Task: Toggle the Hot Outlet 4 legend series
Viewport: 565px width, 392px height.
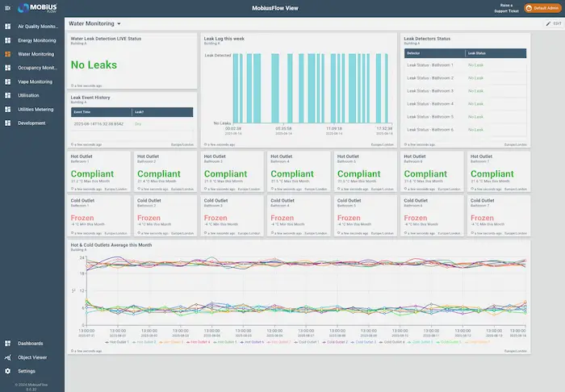Action: pos(199,342)
